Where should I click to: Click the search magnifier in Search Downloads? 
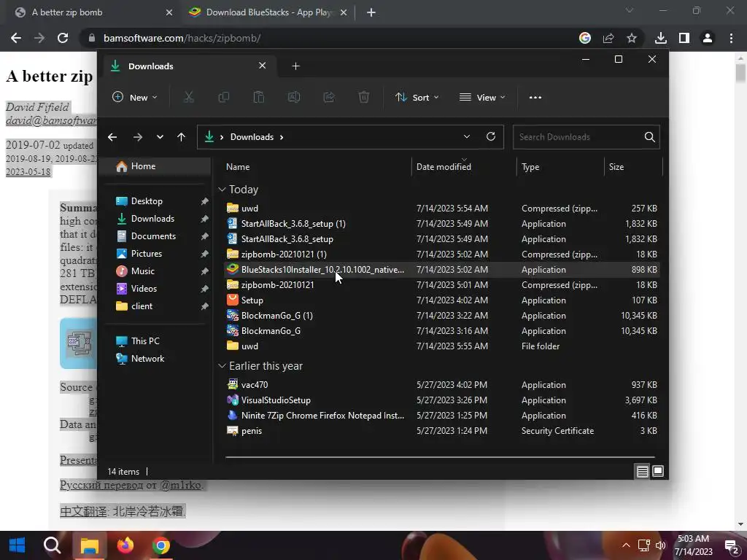649,137
